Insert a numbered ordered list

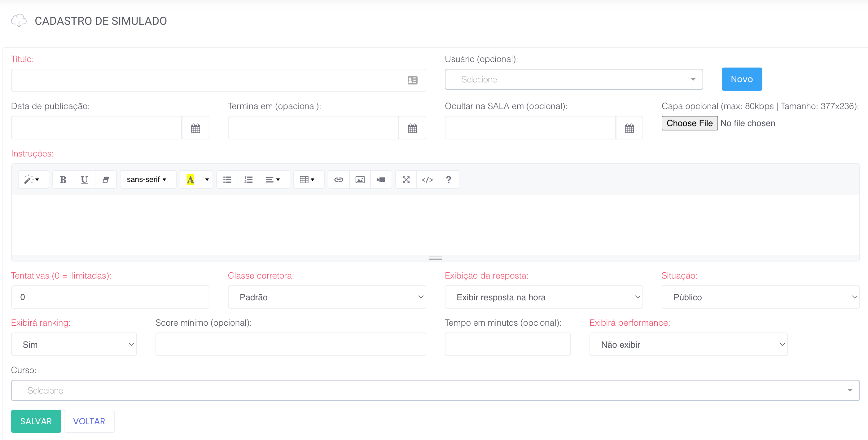pos(248,180)
